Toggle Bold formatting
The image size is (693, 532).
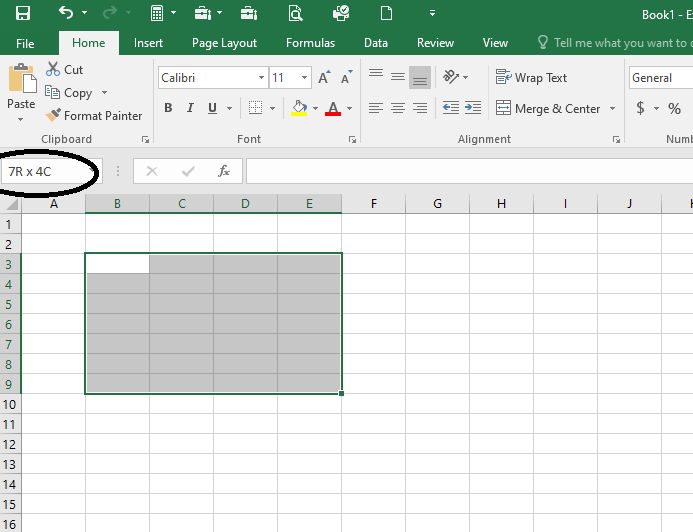168,108
